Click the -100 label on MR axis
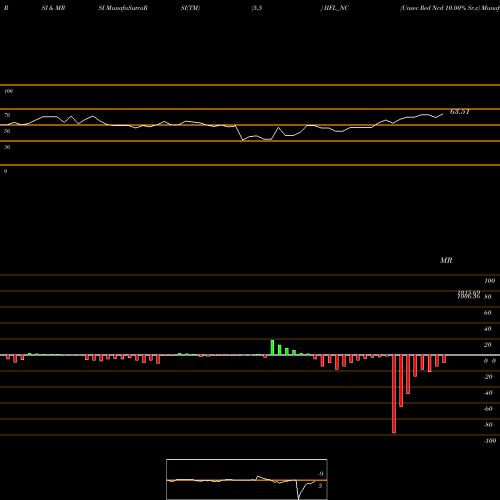 tap(490, 441)
